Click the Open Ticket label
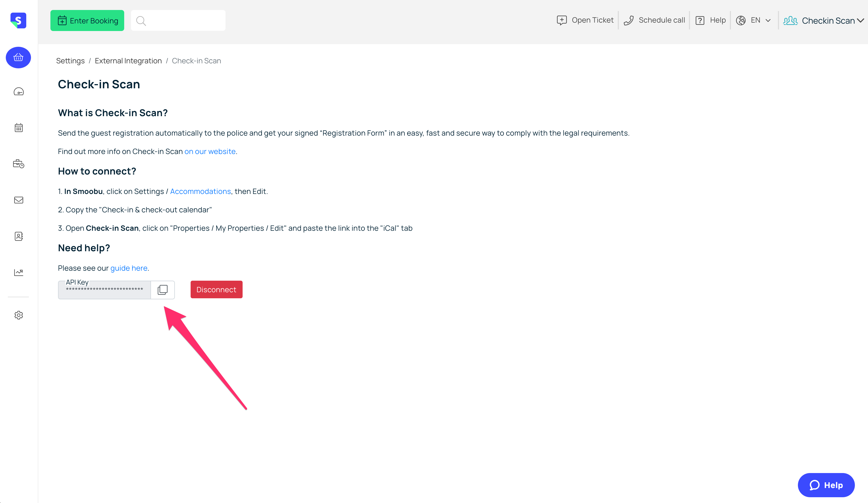 [x=592, y=20]
